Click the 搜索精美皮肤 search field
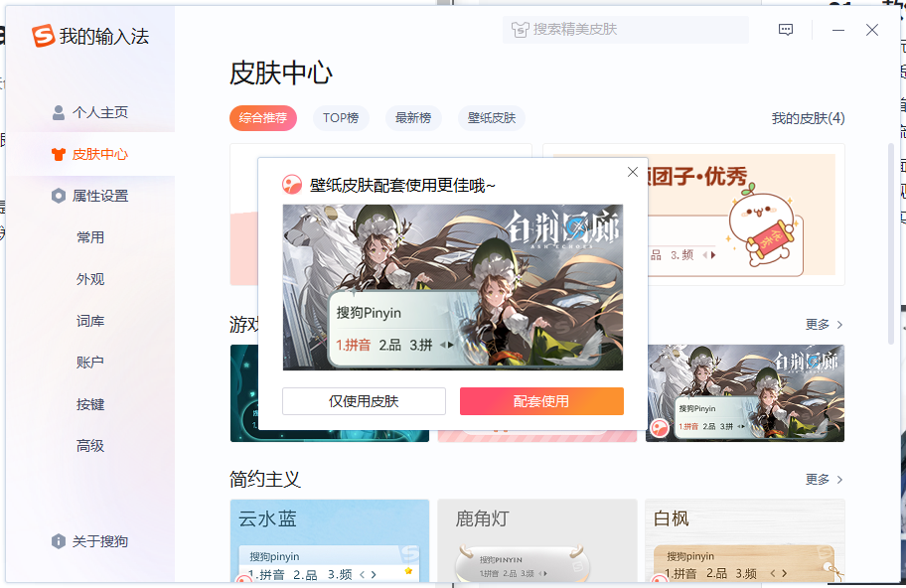Screen dimensions: 906x588 coord(636,30)
